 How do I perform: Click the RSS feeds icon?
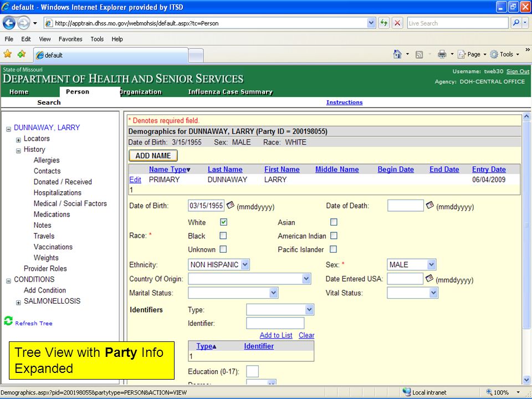click(420, 54)
